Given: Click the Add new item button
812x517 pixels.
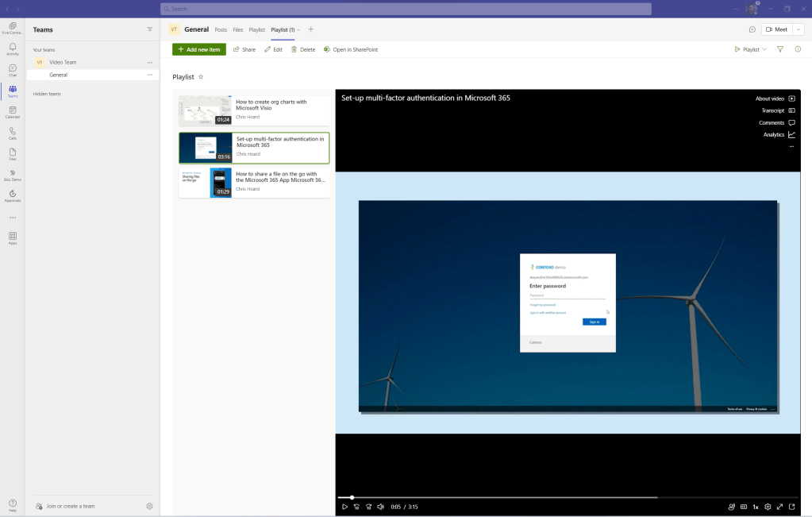Looking at the screenshot, I should (199, 49).
